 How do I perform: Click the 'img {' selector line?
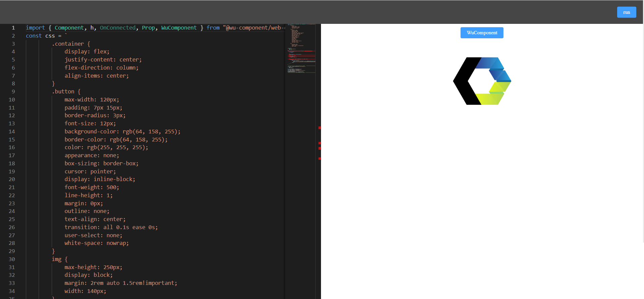(60, 259)
